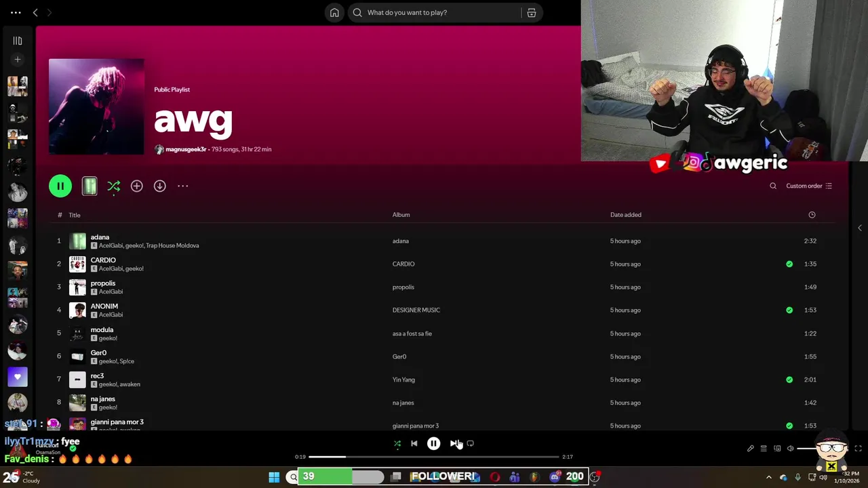Viewport: 868px width, 488px height.
Task: Search within the playlist
Action: coord(773,186)
